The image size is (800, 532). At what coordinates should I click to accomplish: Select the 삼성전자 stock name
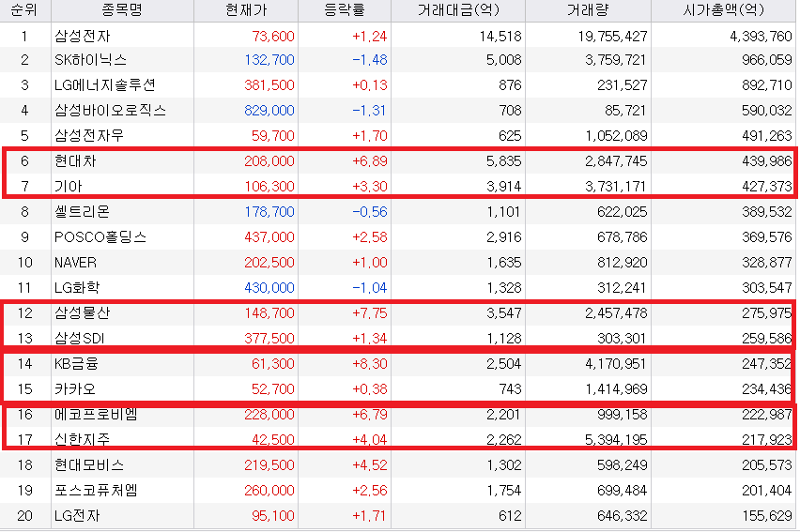pyautogui.click(x=82, y=36)
